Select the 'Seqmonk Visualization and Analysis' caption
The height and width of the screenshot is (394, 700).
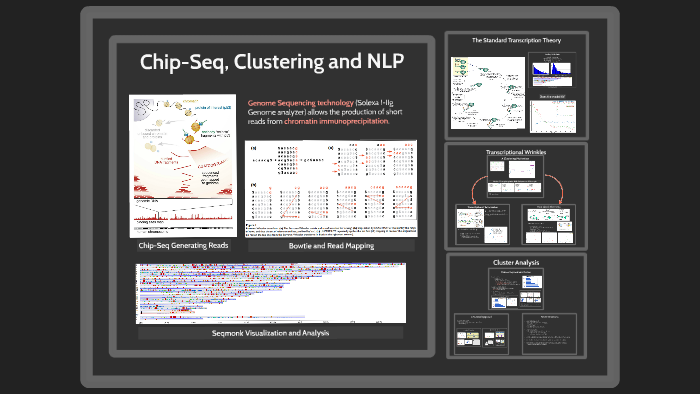pos(271,333)
